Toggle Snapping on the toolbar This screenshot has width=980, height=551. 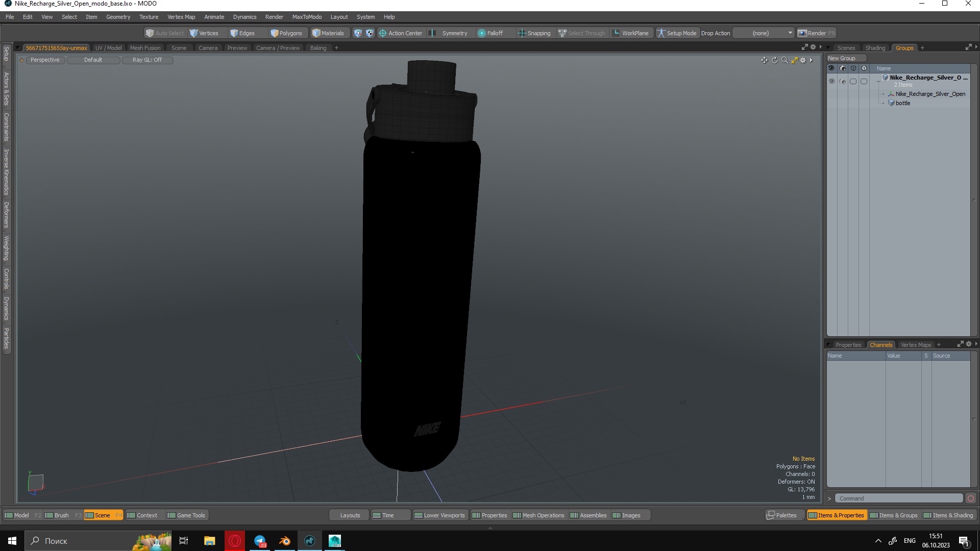point(534,33)
